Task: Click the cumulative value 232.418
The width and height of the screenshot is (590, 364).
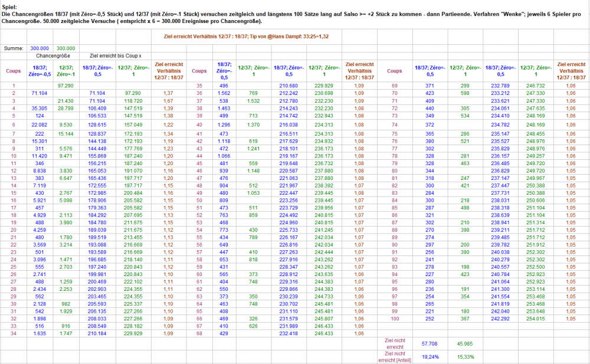Action: tap(289, 333)
